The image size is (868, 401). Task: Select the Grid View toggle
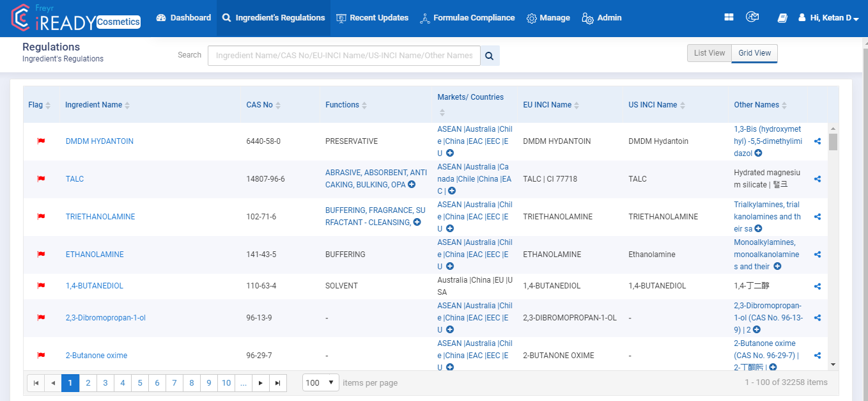click(x=754, y=53)
